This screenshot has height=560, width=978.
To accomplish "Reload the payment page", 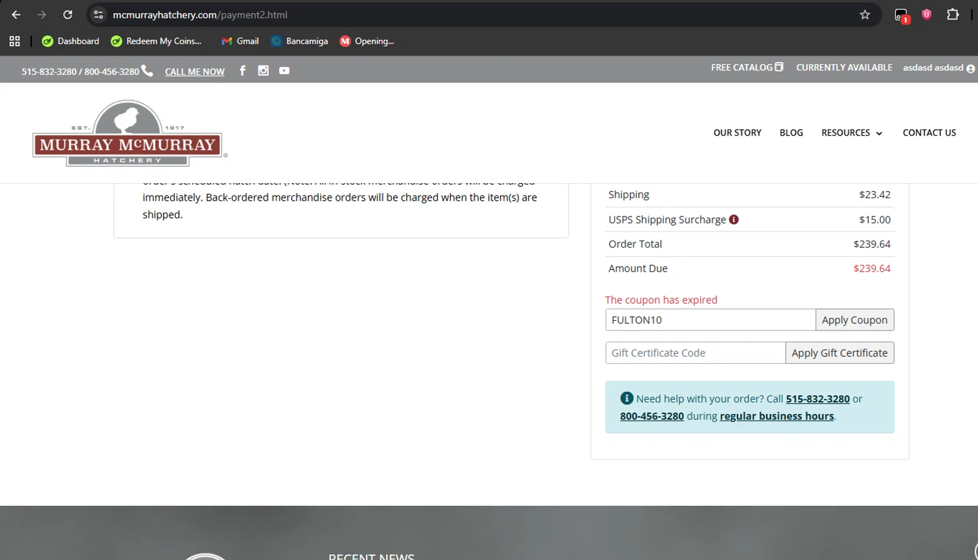I will tap(68, 14).
